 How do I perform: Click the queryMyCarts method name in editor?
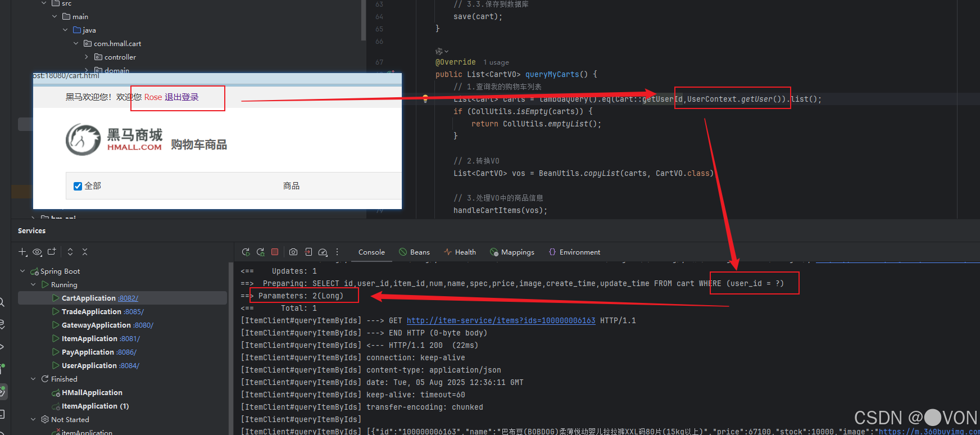pyautogui.click(x=552, y=74)
